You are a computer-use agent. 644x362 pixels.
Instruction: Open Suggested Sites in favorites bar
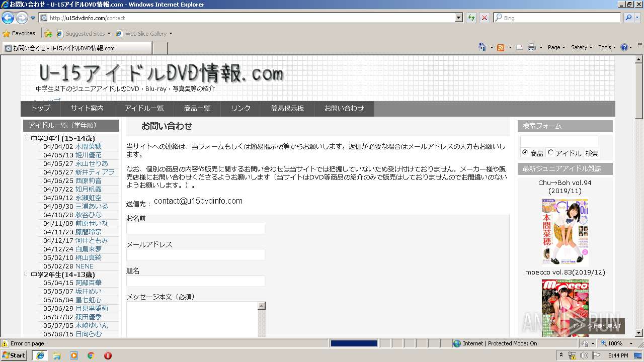[x=83, y=34]
